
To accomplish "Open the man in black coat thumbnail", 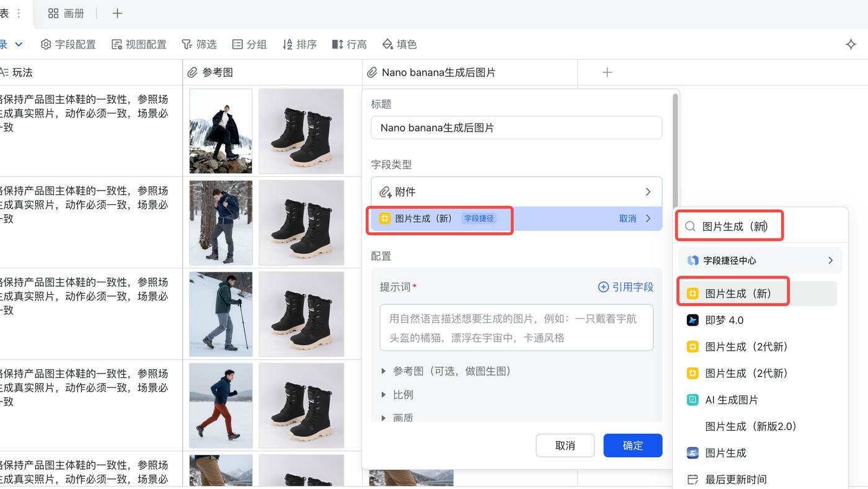I will coord(221,132).
